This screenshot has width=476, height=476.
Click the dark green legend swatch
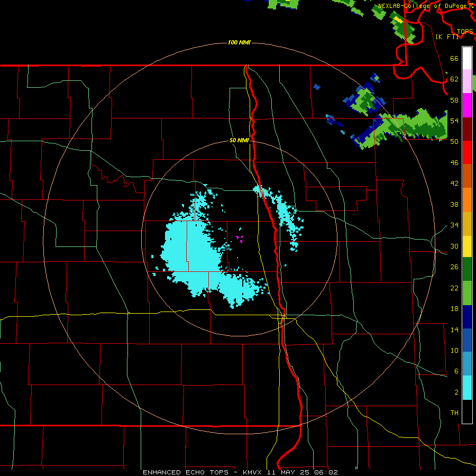(x=467, y=269)
